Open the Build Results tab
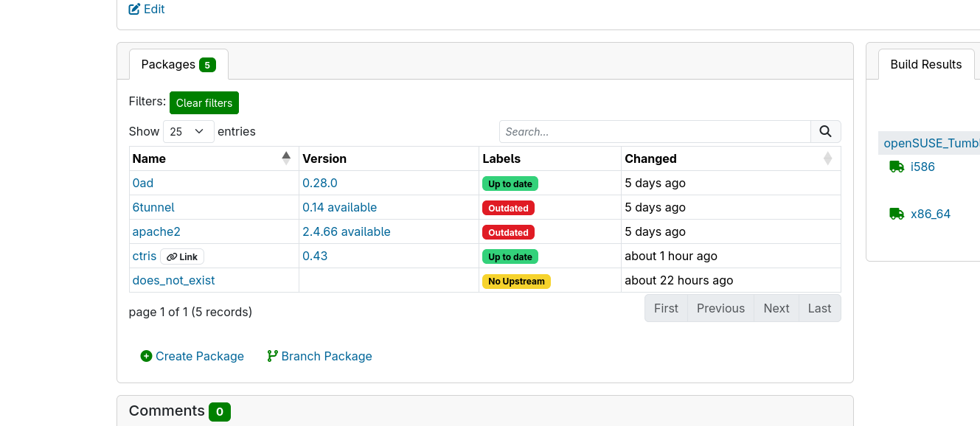This screenshot has width=980, height=426. pyautogui.click(x=925, y=65)
